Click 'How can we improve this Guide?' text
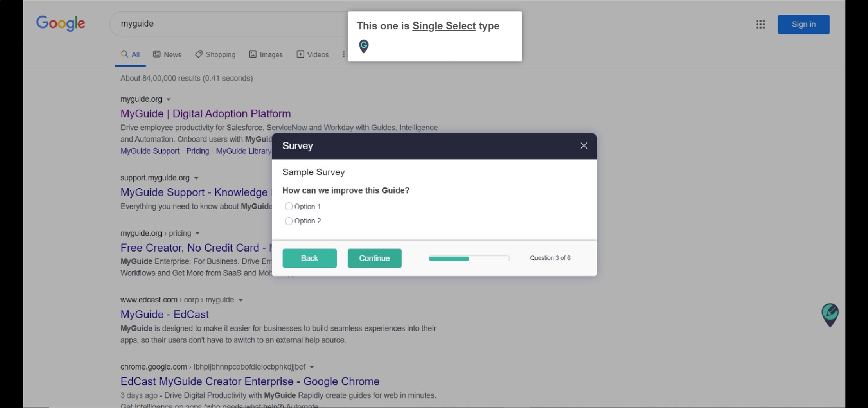Viewport: 868px width, 408px height. (346, 191)
